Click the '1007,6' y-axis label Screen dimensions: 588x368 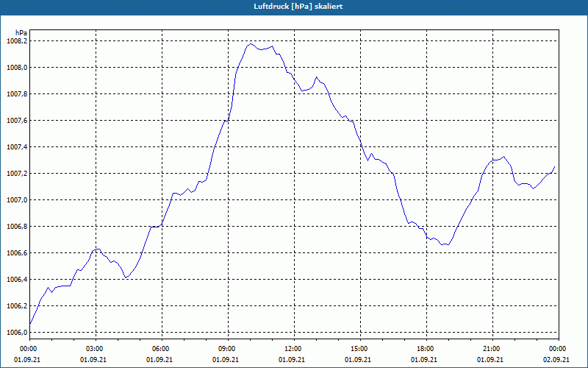(x=17, y=121)
